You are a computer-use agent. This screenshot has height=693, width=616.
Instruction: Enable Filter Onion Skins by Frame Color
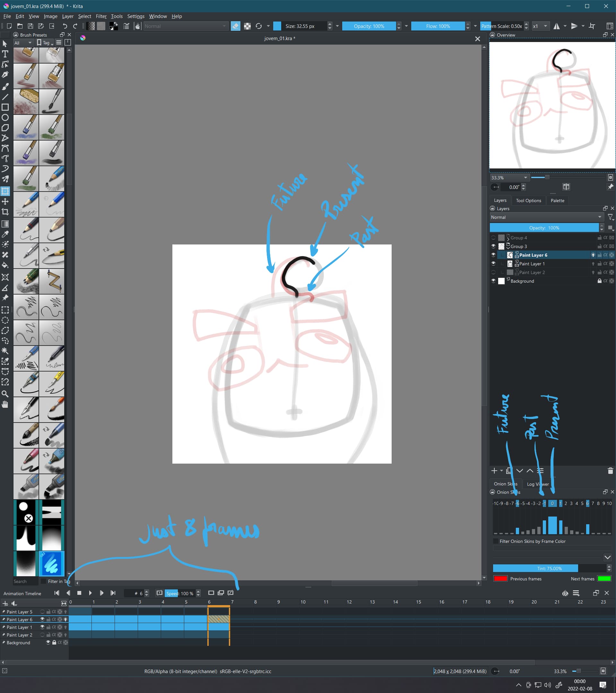(496, 541)
